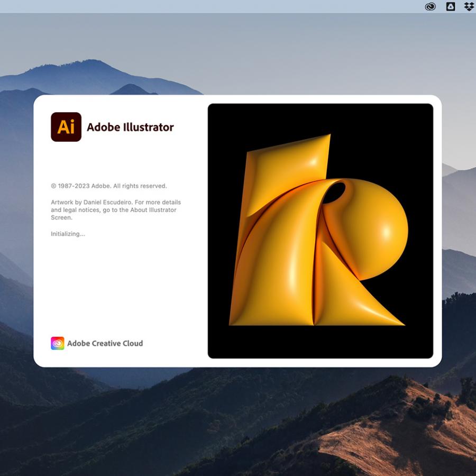Click the Daniel Escudeiro artwork credit text

pos(115,202)
